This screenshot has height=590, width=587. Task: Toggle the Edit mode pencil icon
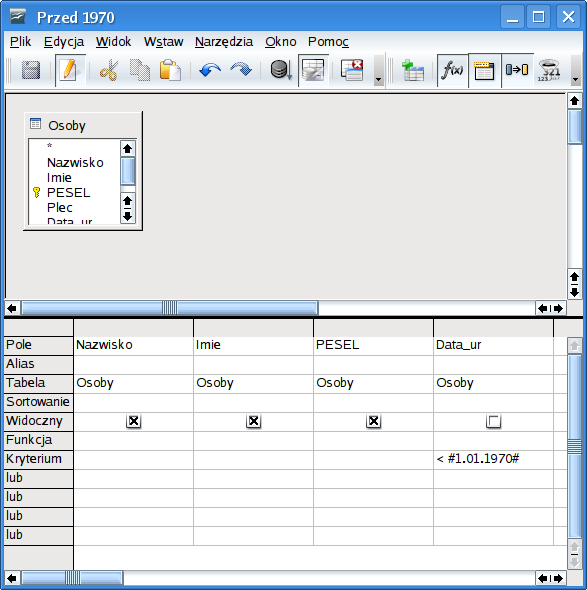coord(70,70)
